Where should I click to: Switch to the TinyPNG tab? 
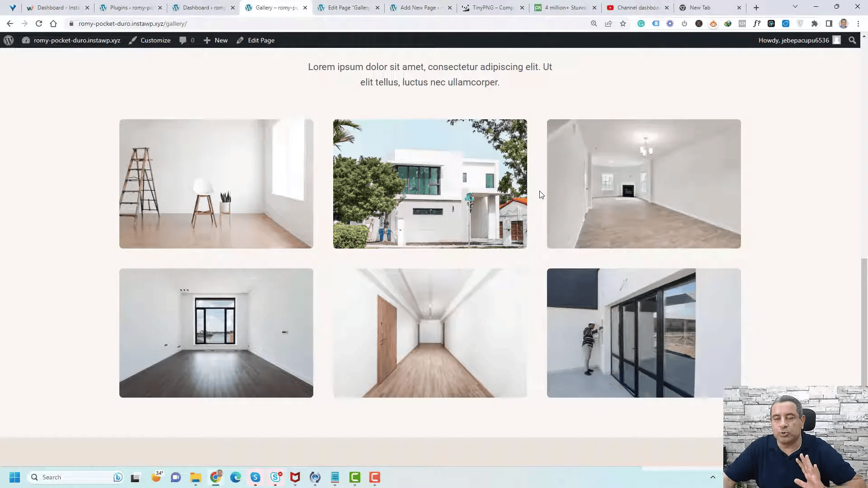493,8
